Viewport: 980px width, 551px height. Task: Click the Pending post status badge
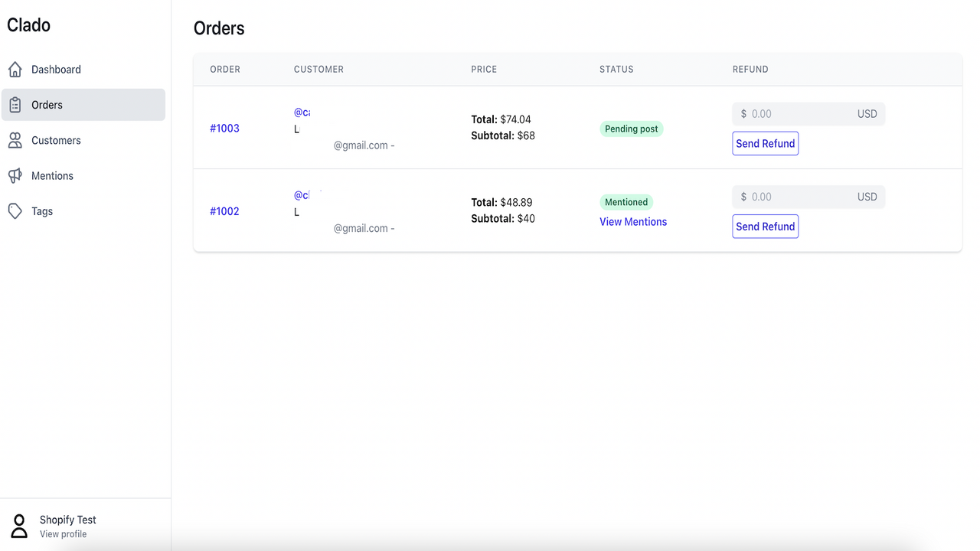click(x=632, y=129)
